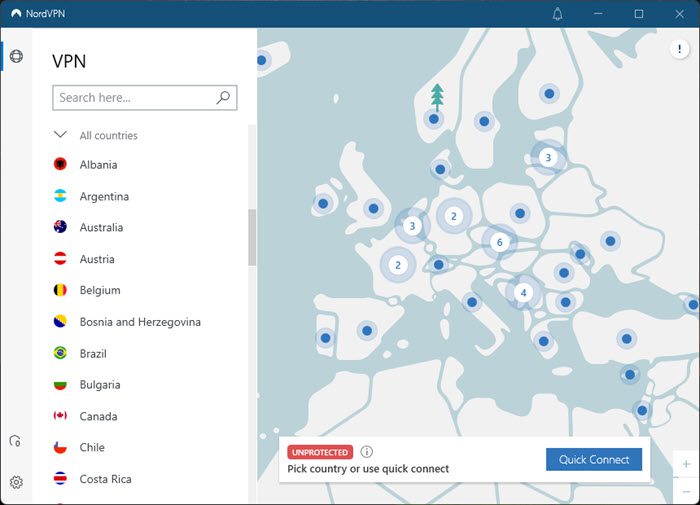Select Brazil in the country list

coord(93,354)
